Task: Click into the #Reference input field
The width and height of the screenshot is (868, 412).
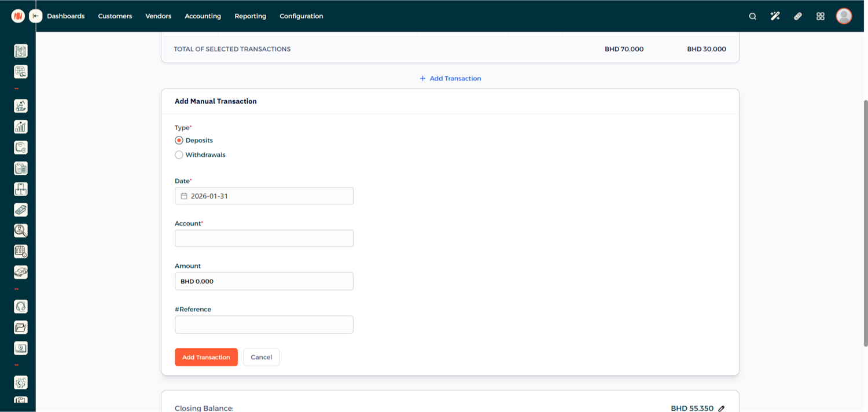Action: pos(264,325)
